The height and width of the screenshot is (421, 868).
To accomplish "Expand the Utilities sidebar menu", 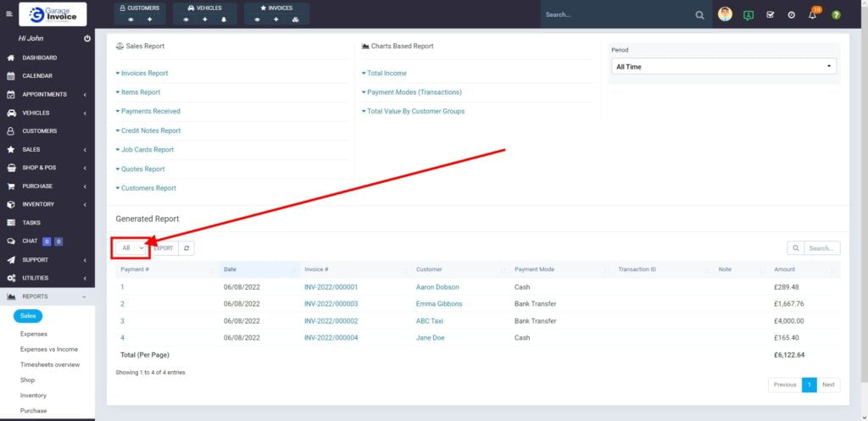I will [x=47, y=278].
